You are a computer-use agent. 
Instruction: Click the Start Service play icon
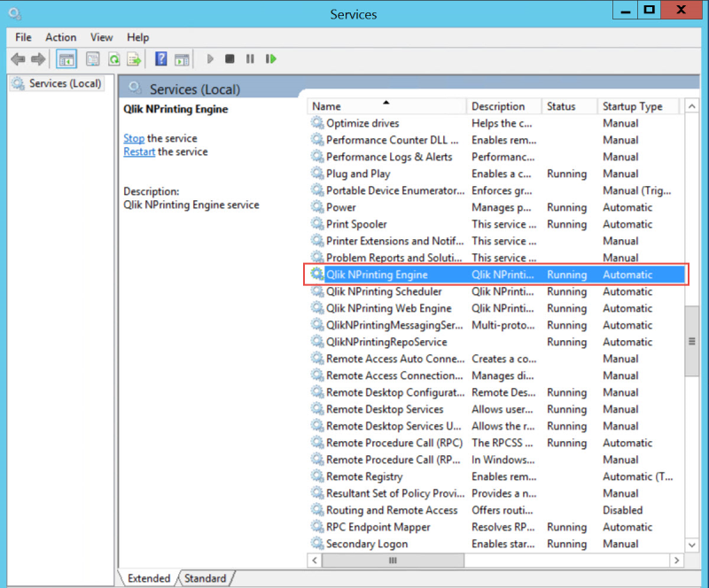pos(210,59)
